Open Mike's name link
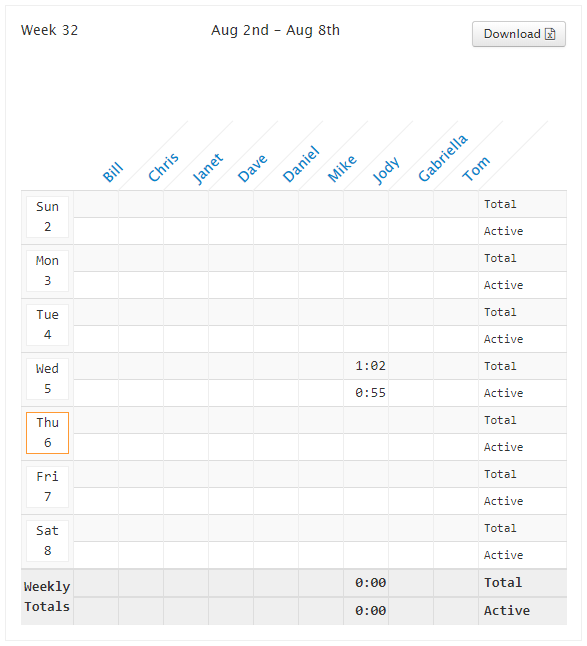 tap(342, 169)
